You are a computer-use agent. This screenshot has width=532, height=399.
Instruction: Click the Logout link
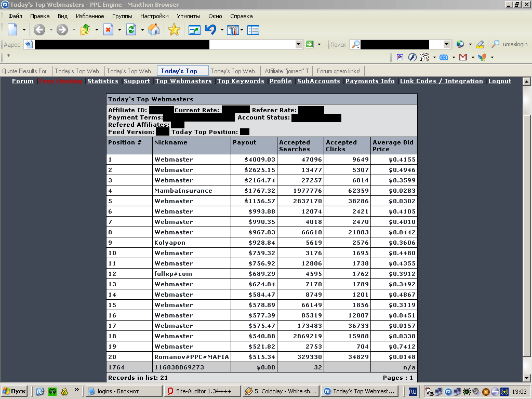499,81
